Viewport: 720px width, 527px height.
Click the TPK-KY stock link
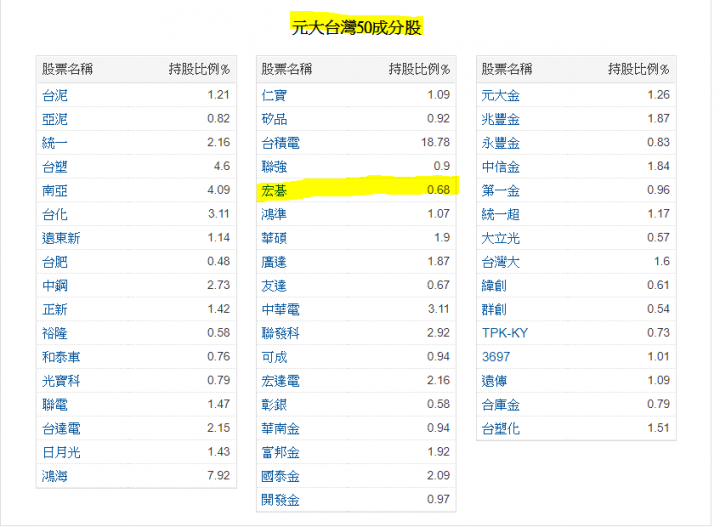click(505, 333)
